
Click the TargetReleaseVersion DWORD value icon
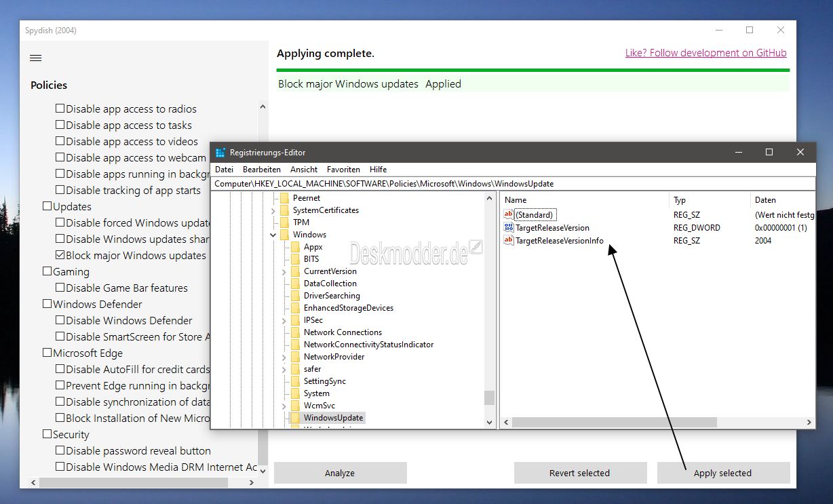tap(509, 228)
